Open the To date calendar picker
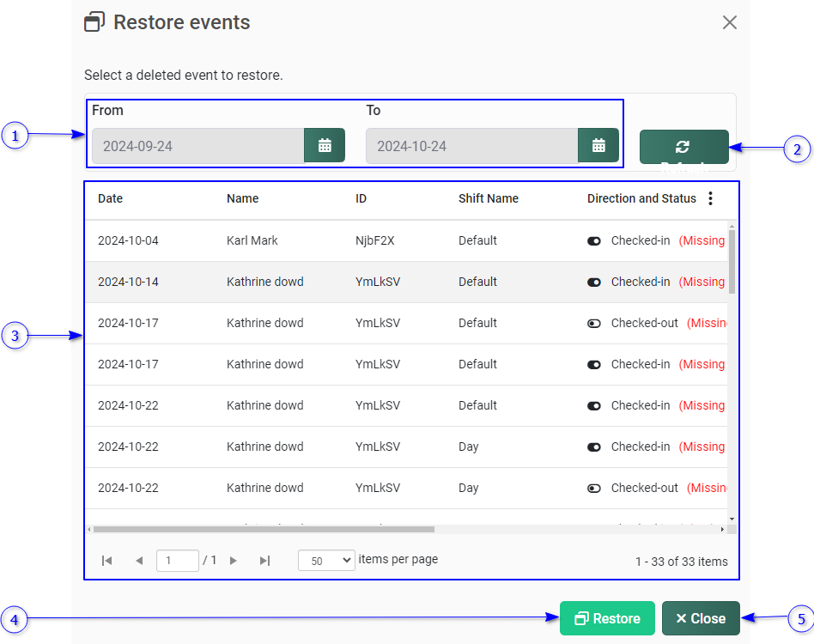The height and width of the screenshot is (644, 814). (598, 146)
